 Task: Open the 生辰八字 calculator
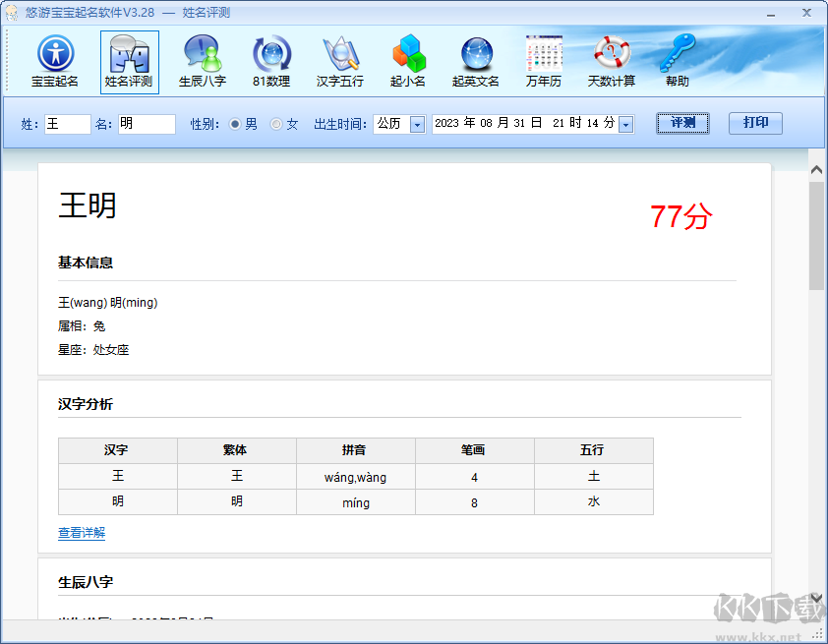click(202, 61)
